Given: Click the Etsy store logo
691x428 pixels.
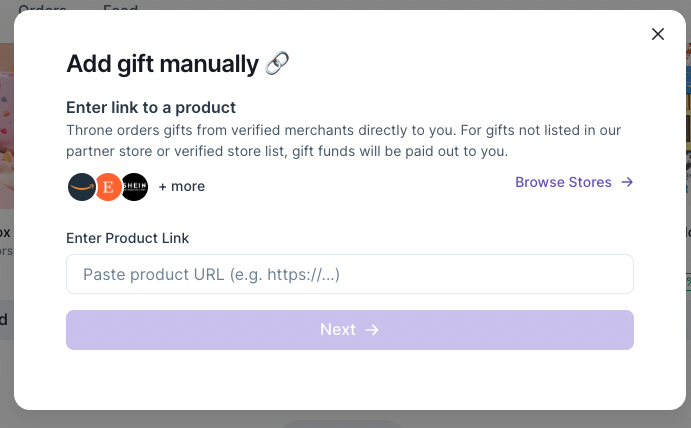Looking at the screenshot, I should [108, 186].
